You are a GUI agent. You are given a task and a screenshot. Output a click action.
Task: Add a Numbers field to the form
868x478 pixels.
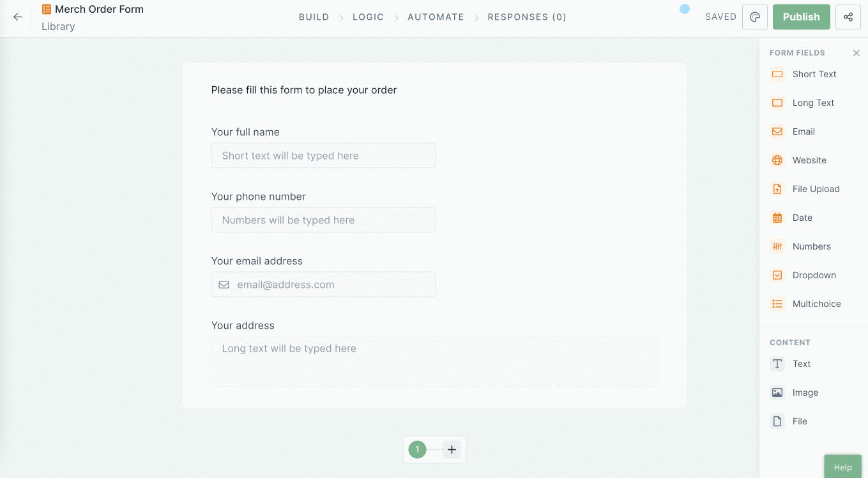pos(811,246)
